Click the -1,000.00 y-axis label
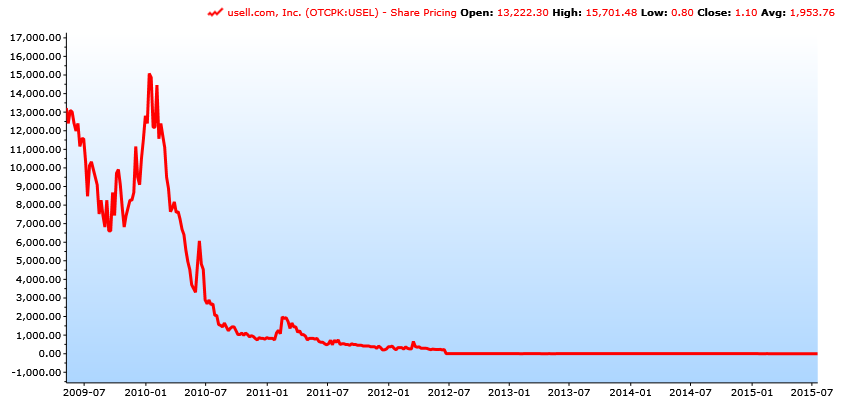This screenshot has height=400, width=841. pos(34,372)
